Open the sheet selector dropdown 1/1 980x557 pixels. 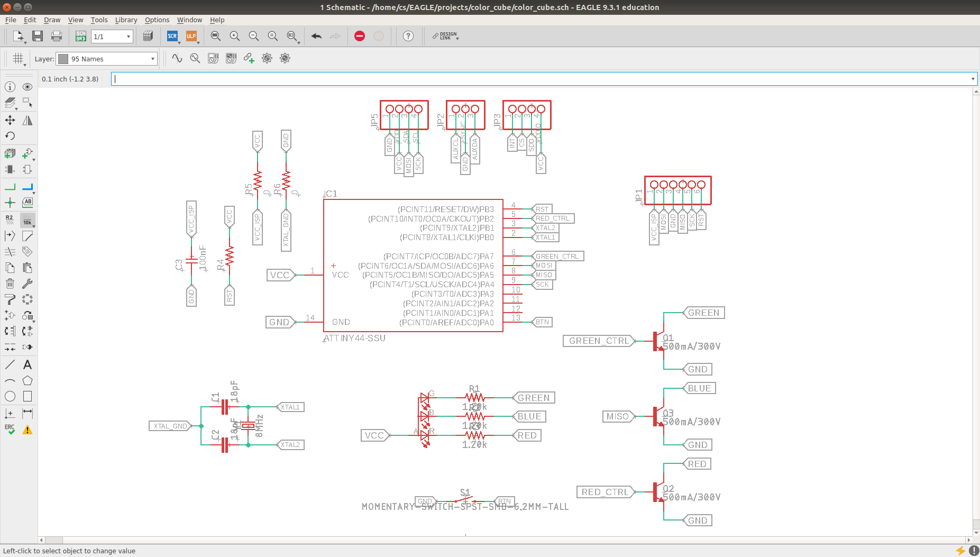(x=112, y=36)
